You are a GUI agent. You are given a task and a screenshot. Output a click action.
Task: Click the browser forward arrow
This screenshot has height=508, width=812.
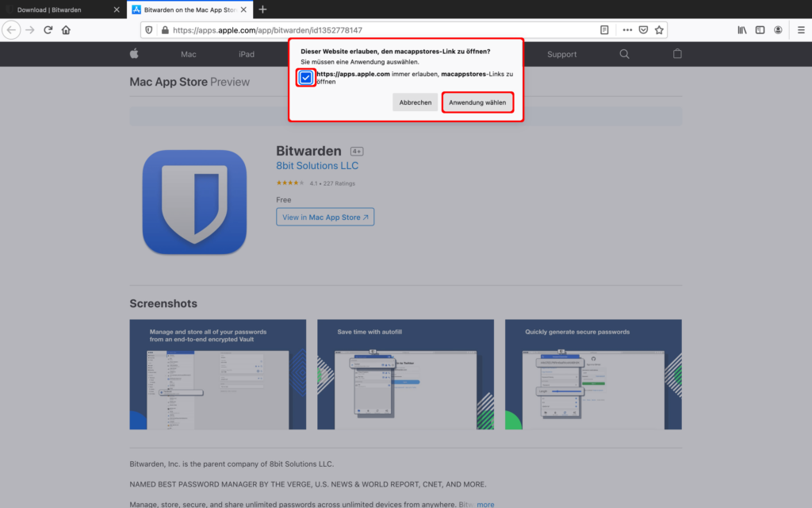pos(30,30)
